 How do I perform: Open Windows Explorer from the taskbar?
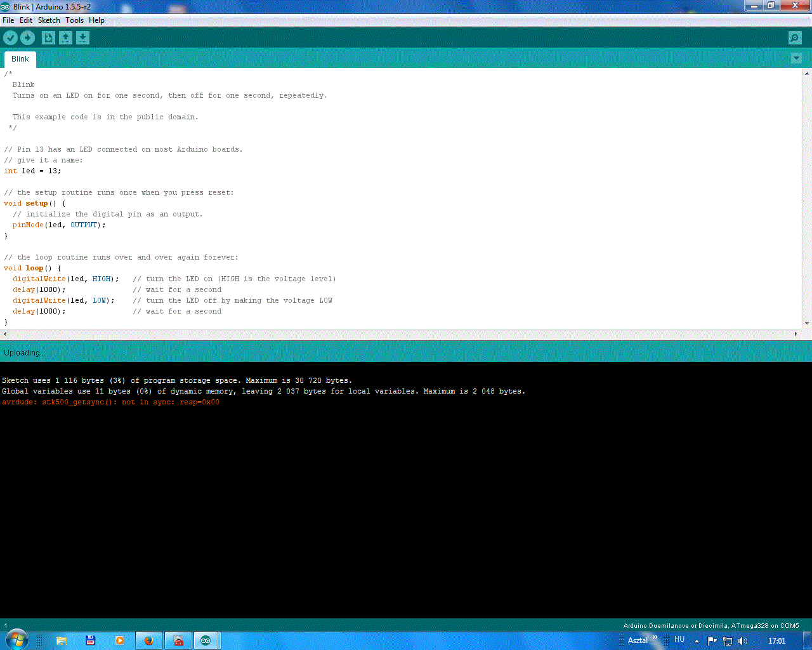(62, 640)
